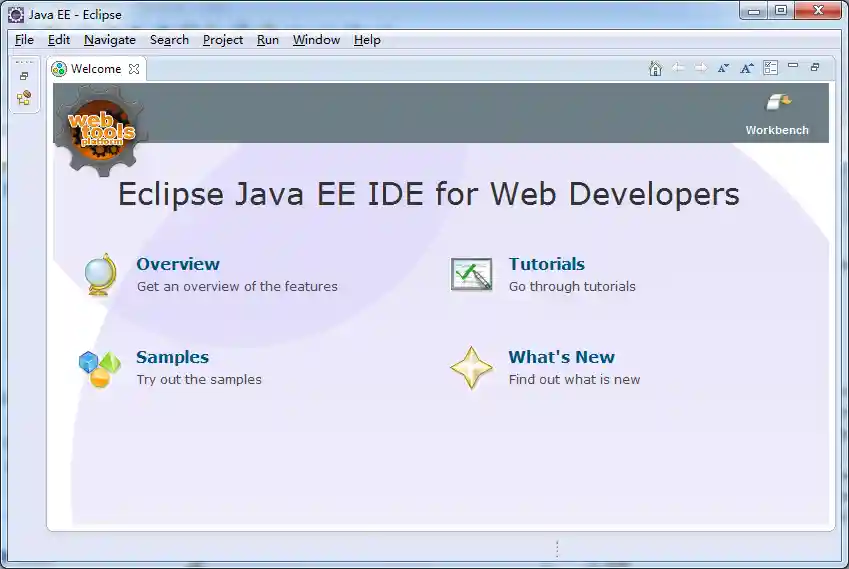Click the Restore button in left sidebar

pyautogui.click(x=24, y=76)
